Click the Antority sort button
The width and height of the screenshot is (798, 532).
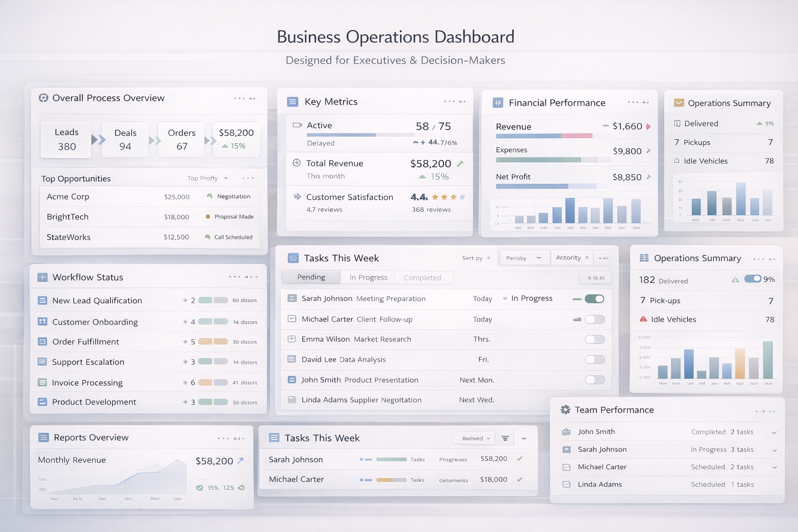pyautogui.click(x=571, y=258)
